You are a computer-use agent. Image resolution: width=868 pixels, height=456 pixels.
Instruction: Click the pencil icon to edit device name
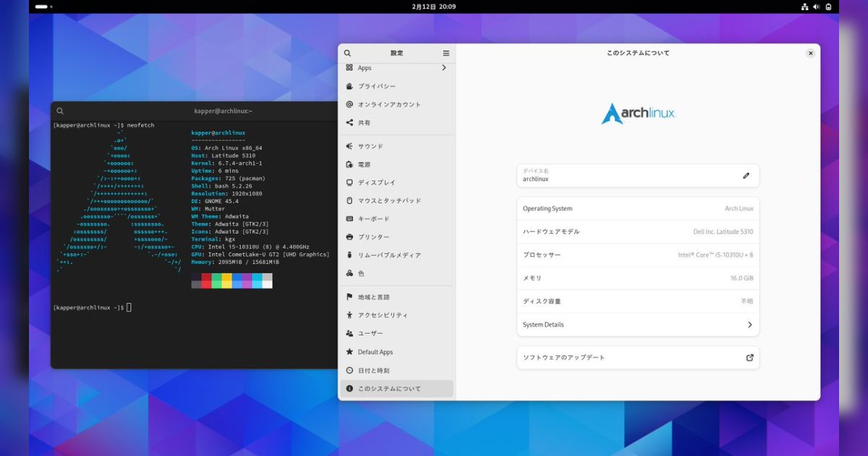click(x=746, y=175)
